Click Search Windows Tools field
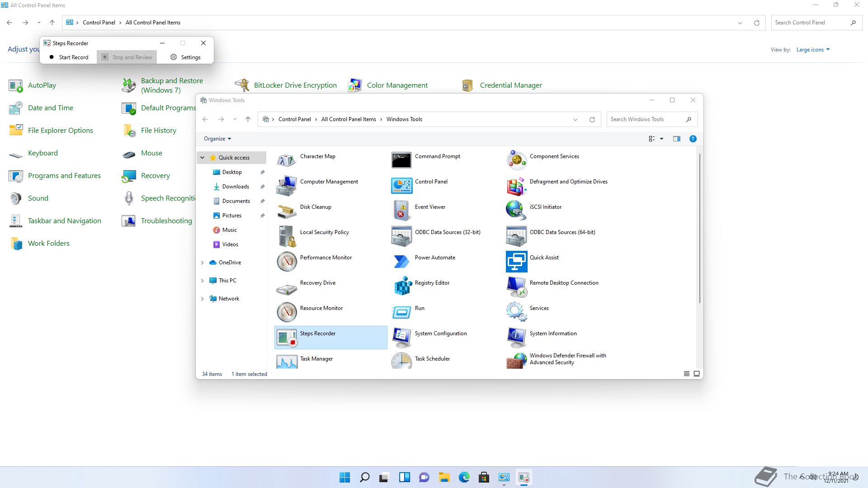868x488 pixels. (652, 119)
